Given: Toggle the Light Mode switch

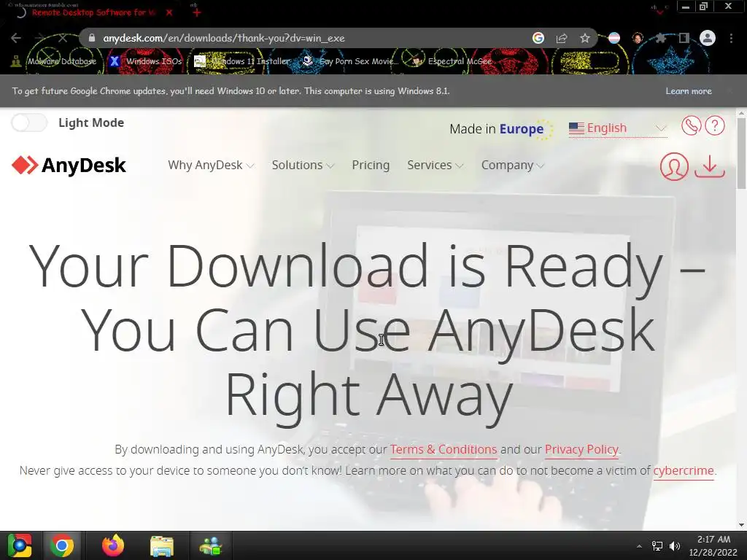Looking at the screenshot, I should pos(29,122).
